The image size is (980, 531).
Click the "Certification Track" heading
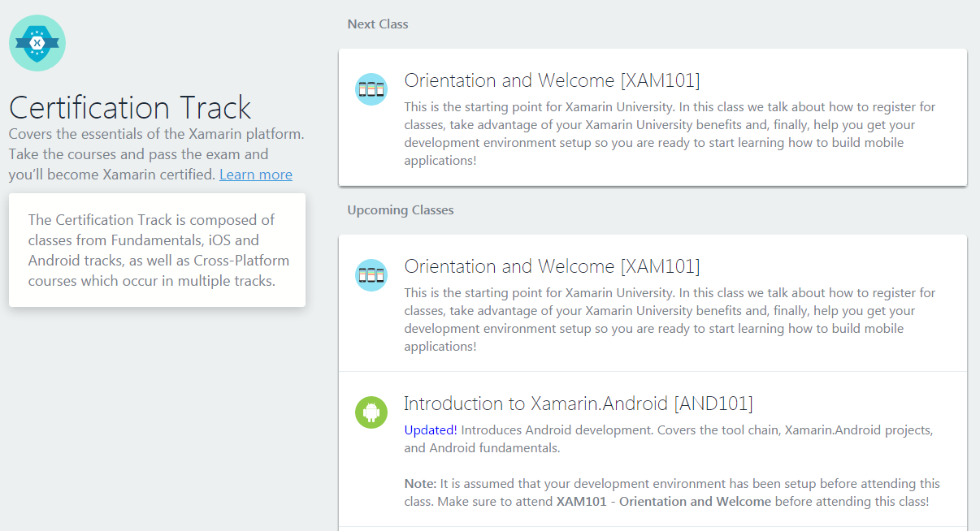click(x=130, y=108)
